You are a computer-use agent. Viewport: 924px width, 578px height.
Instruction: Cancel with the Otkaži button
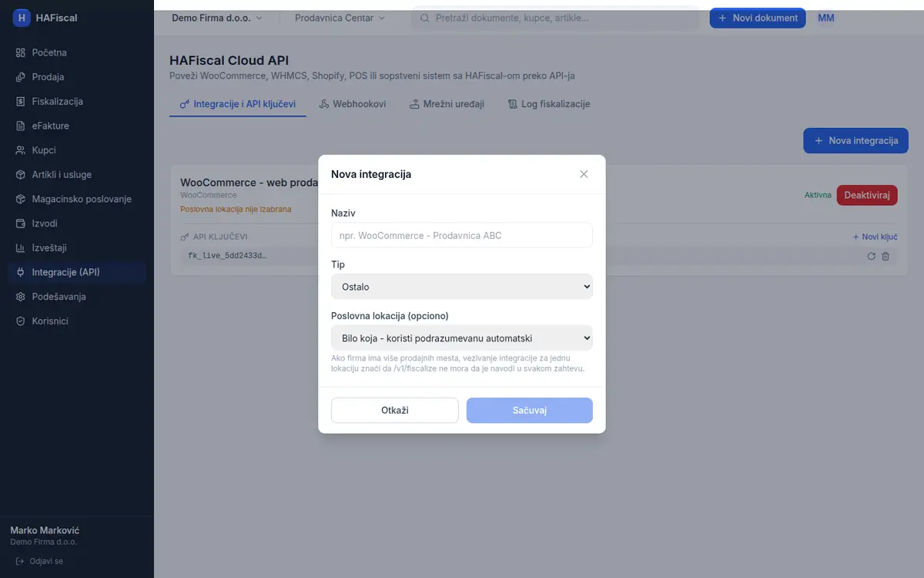tap(395, 411)
